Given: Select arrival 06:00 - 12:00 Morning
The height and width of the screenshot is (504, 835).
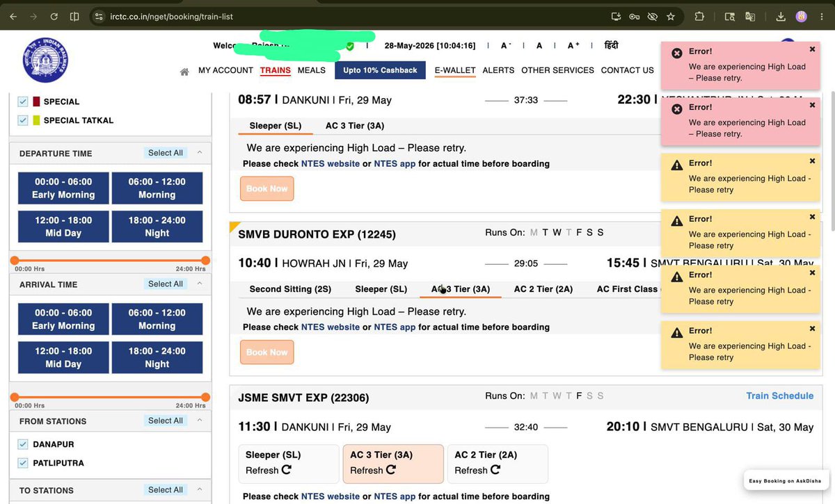Looking at the screenshot, I should (x=157, y=319).
